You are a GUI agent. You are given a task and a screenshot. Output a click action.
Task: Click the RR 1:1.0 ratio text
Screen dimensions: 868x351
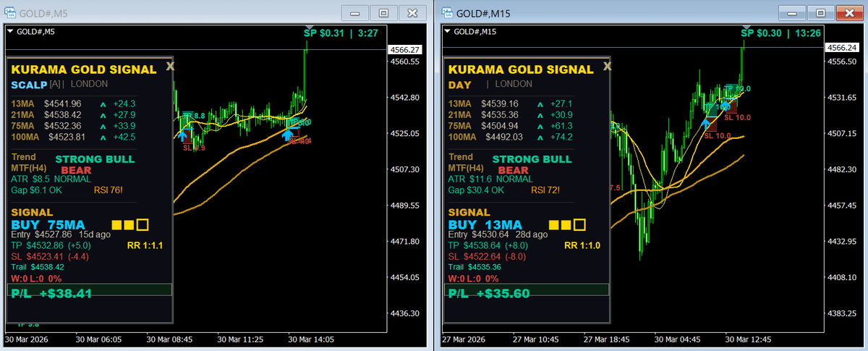(582, 245)
